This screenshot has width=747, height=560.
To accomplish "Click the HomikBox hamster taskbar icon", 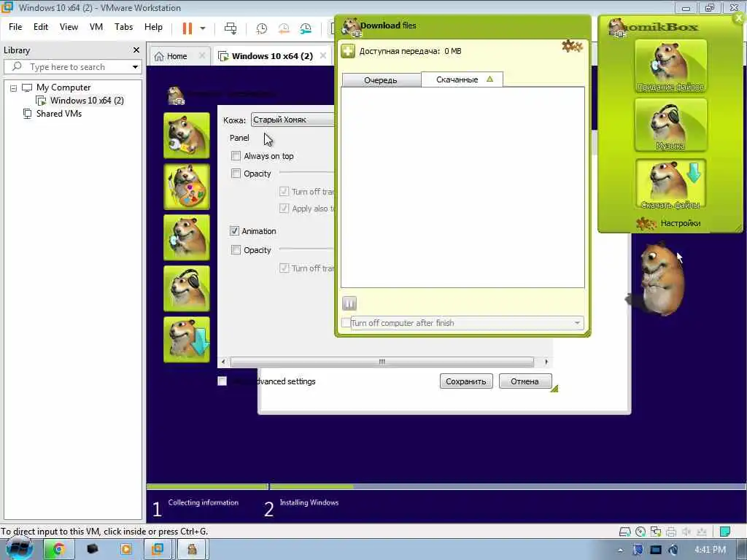I will point(192,550).
